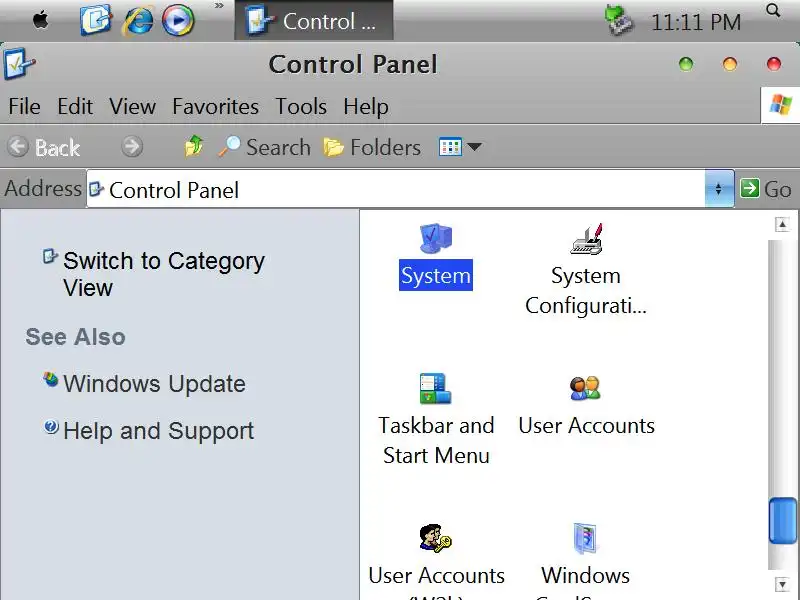Open the Edit menu
Viewport: 800px width, 600px height.
click(75, 107)
